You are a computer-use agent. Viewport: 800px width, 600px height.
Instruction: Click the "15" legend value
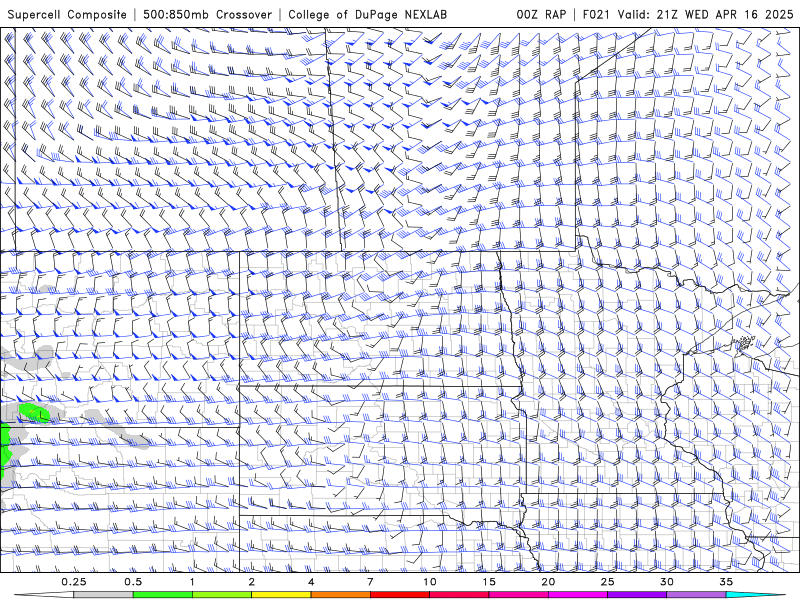pyautogui.click(x=489, y=582)
